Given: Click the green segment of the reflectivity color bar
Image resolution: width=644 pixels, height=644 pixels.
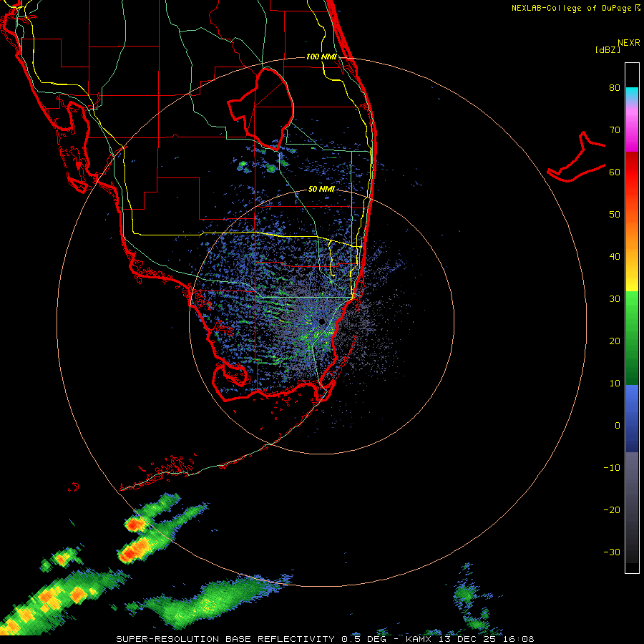Looking at the screenshot, I should point(632,338).
